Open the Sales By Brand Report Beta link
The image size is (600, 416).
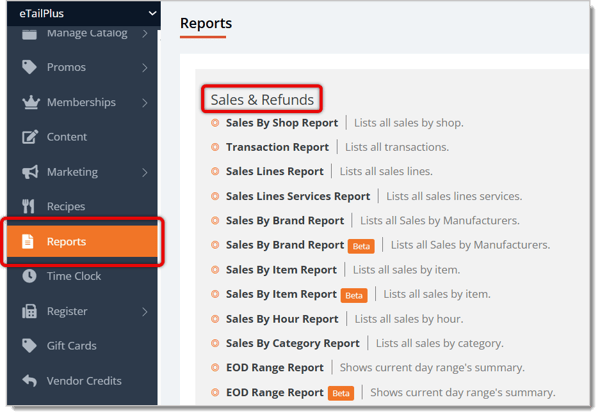285,245
